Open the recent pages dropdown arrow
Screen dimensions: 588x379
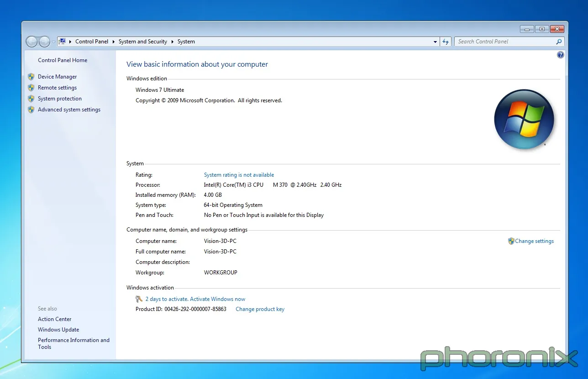coord(53,42)
